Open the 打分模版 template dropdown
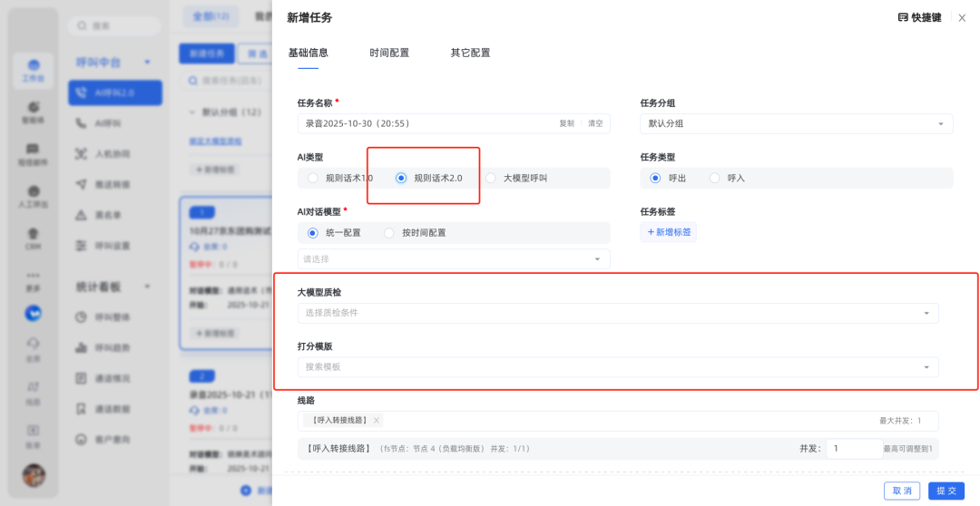980x506 pixels. tap(617, 367)
